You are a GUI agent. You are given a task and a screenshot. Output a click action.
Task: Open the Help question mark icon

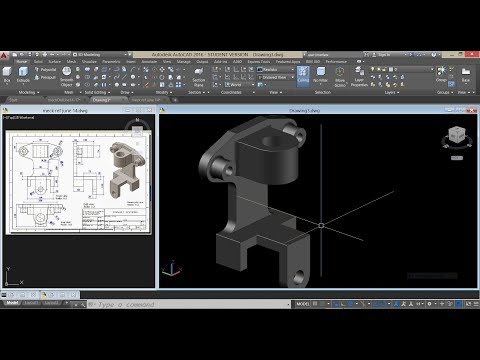434,54
